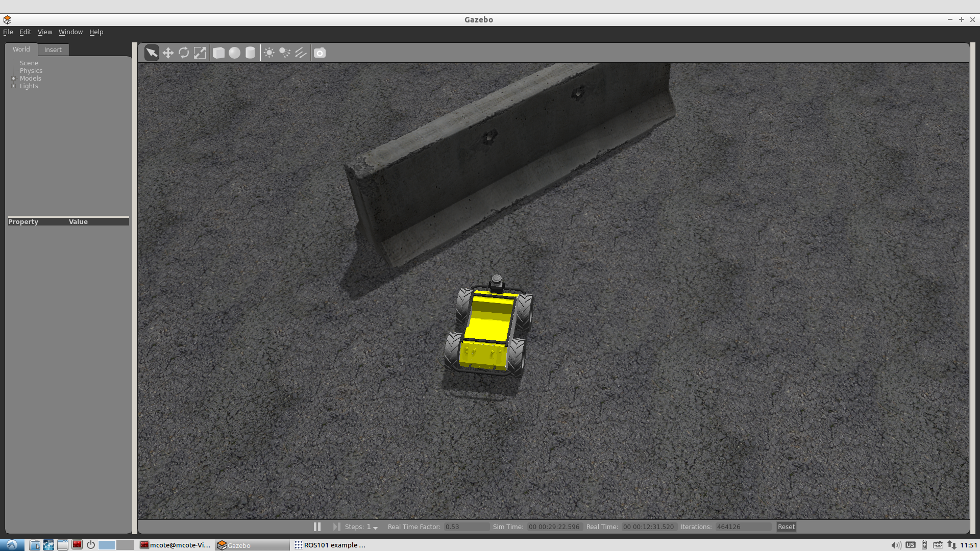The image size is (980, 551).
Task: Open the View menu
Action: click(44, 32)
